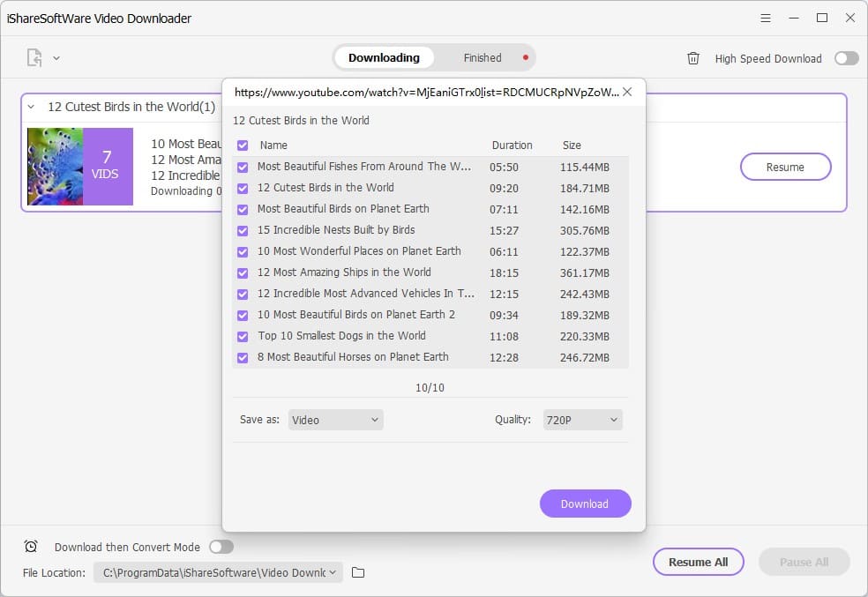Click the convert mode loop icon
868x597 pixels.
31,547
